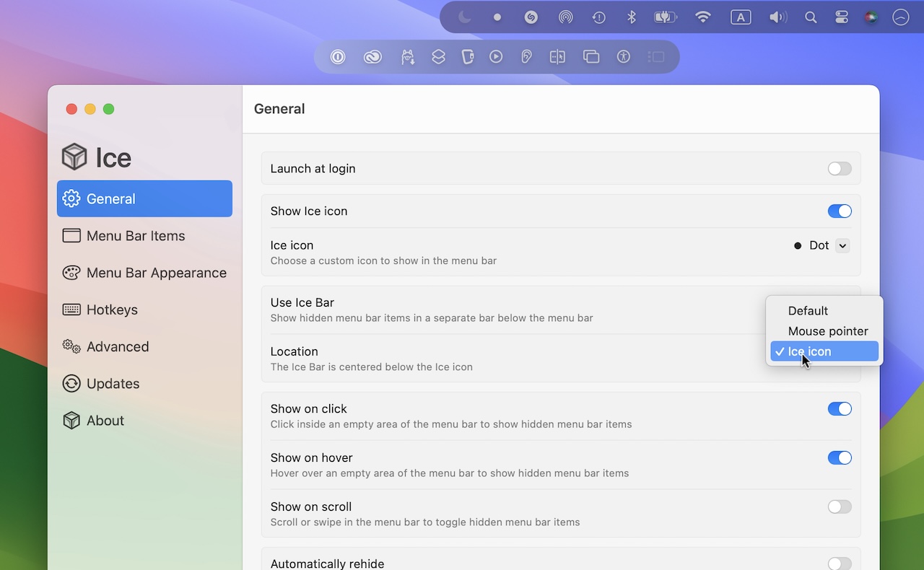924x570 pixels.
Task: Select the checked Ice icon option
Action: 824,351
